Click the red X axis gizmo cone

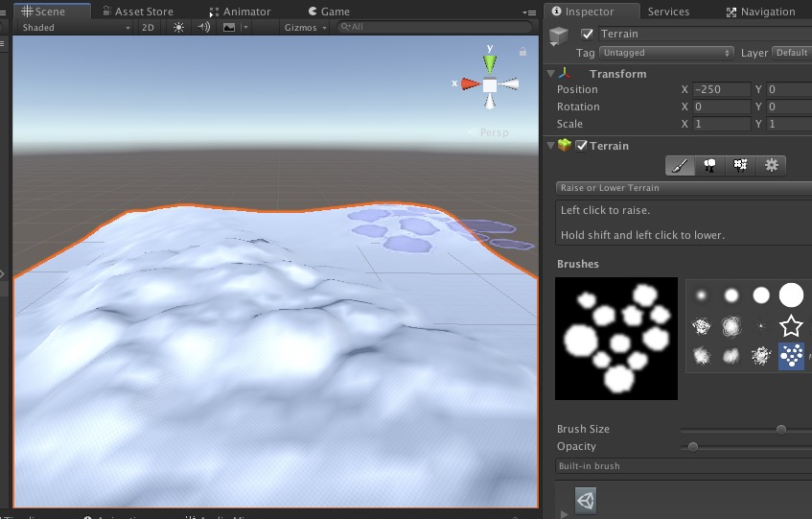click(x=470, y=83)
